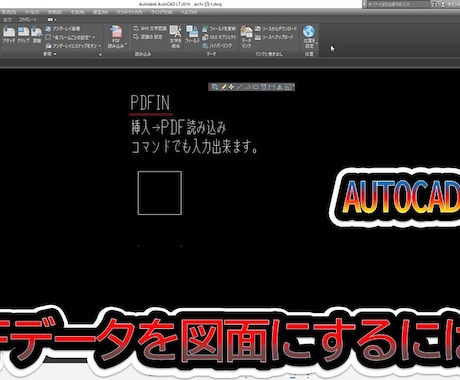Insert an OLE Object (OLEオブジェクト)
This screenshot has width=460, height=380.
pos(219,37)
